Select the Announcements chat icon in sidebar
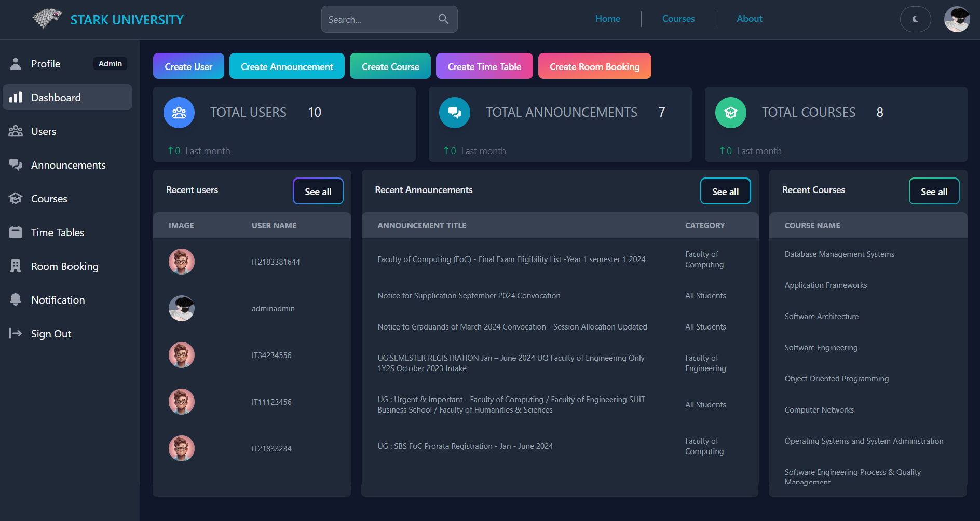The image size is (980, 521). point(16,164)
